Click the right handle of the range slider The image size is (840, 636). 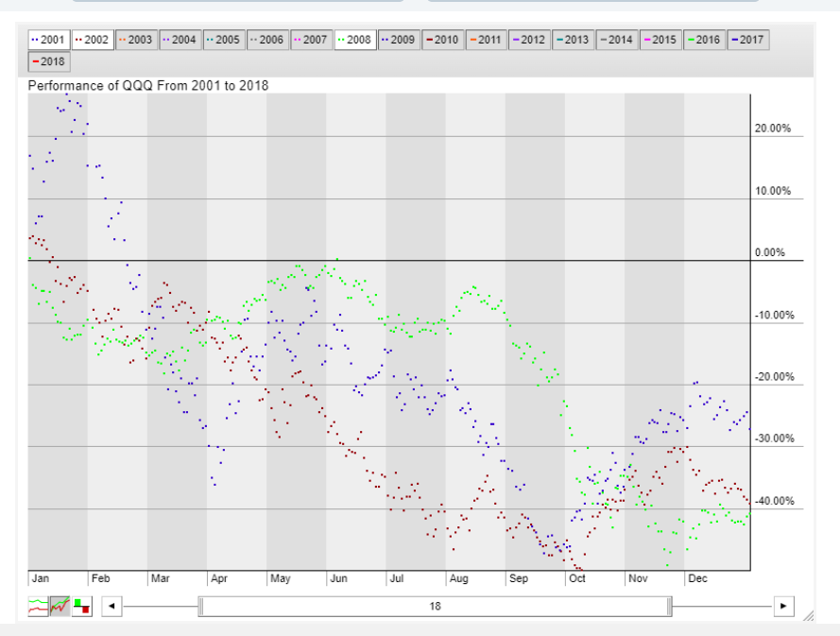pyautogui.click(x=669, y=607)
